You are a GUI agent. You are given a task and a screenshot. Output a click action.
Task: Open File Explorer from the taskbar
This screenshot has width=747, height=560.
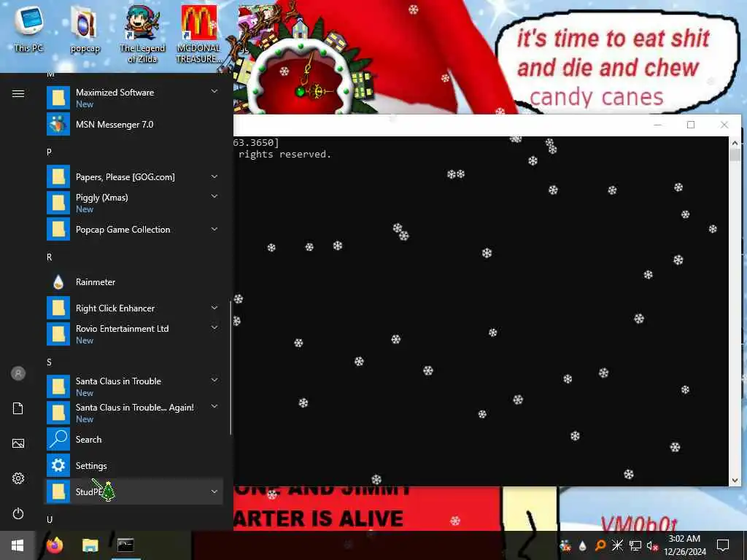point(90,545)
